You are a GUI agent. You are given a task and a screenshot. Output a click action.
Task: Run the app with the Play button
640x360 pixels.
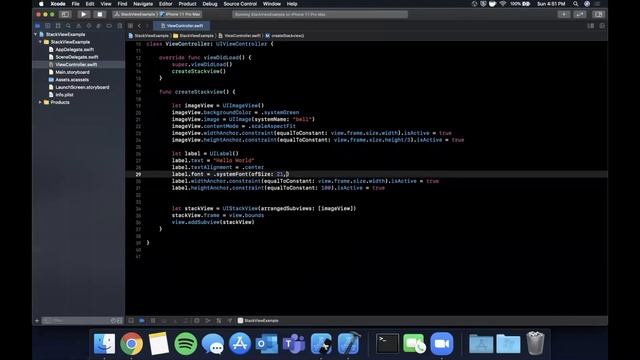[83, 14]
